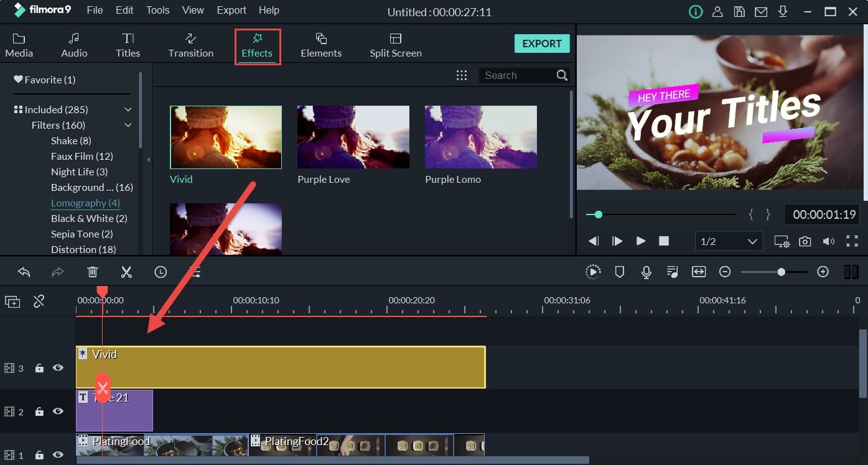Open the Help menu
Viewport: 868px width, 465px height.
[x=269, y=11]
